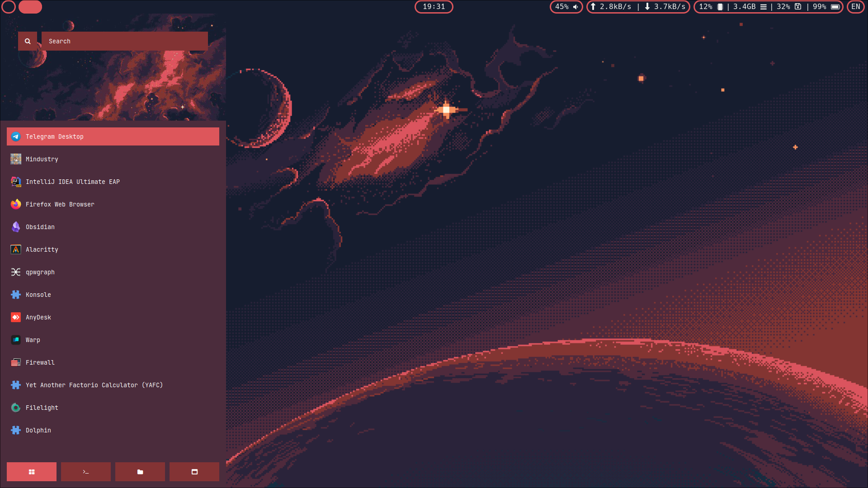
Task: Click the 99% battery value
Action: (820, 7)
